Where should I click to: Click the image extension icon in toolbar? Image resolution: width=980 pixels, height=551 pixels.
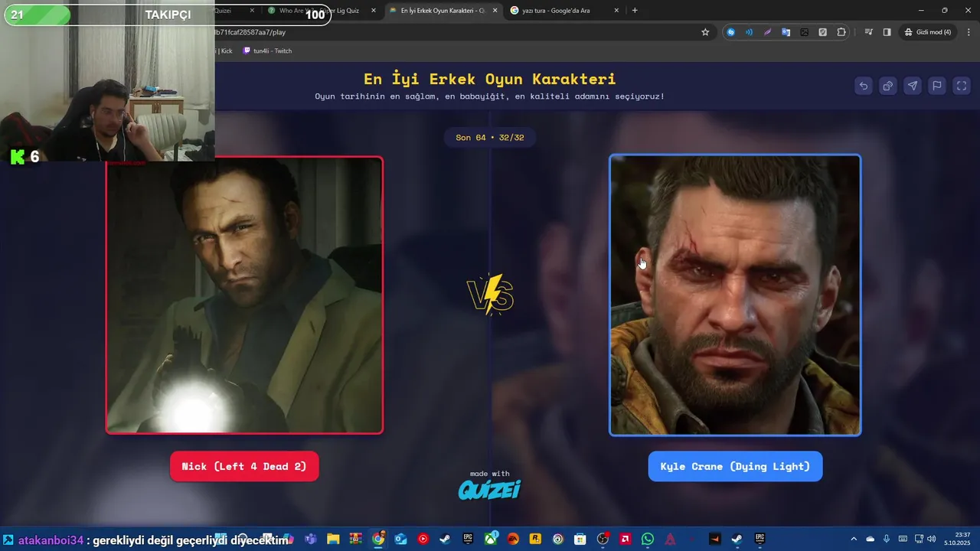[x=804, y=32]
